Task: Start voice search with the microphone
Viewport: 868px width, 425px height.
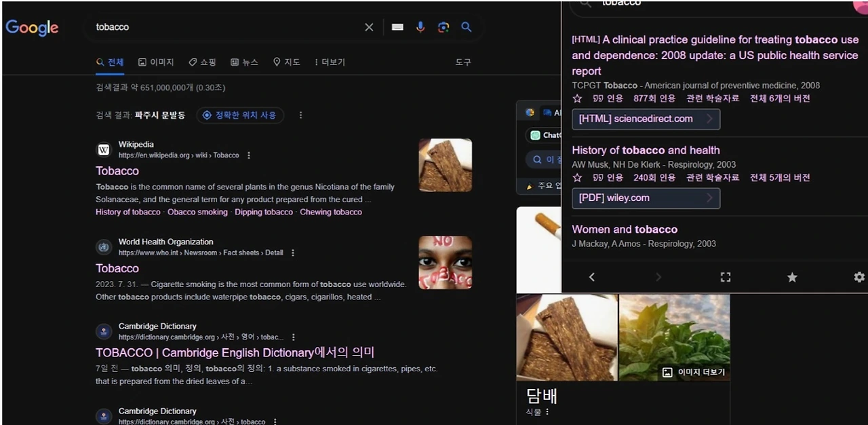Action: (420, 27)
